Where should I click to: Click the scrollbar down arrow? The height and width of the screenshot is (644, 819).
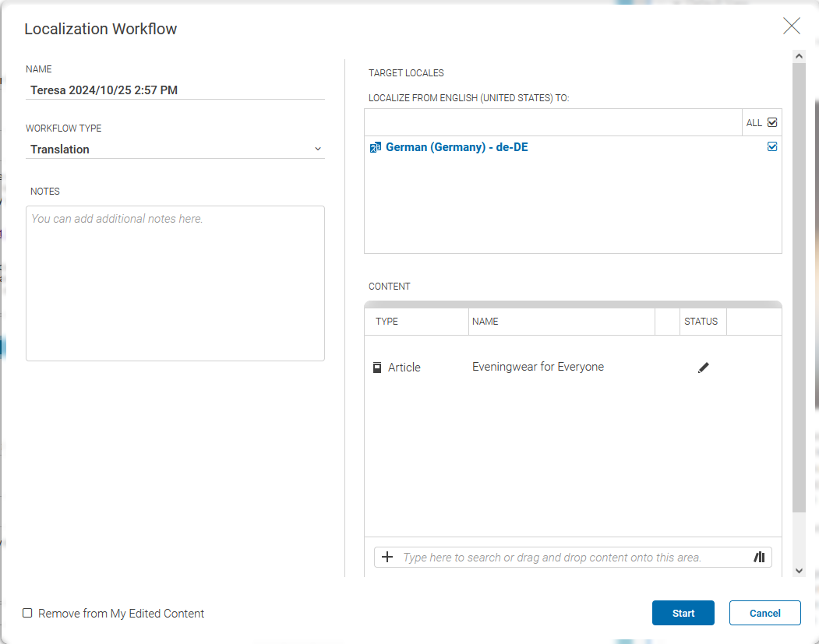tap(799, 571)
